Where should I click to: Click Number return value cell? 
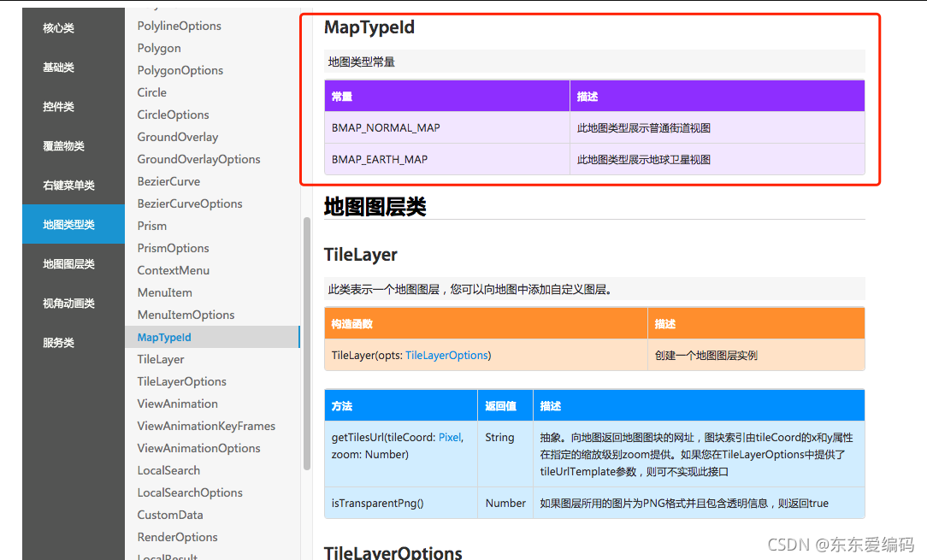click(x=505, y=504)
